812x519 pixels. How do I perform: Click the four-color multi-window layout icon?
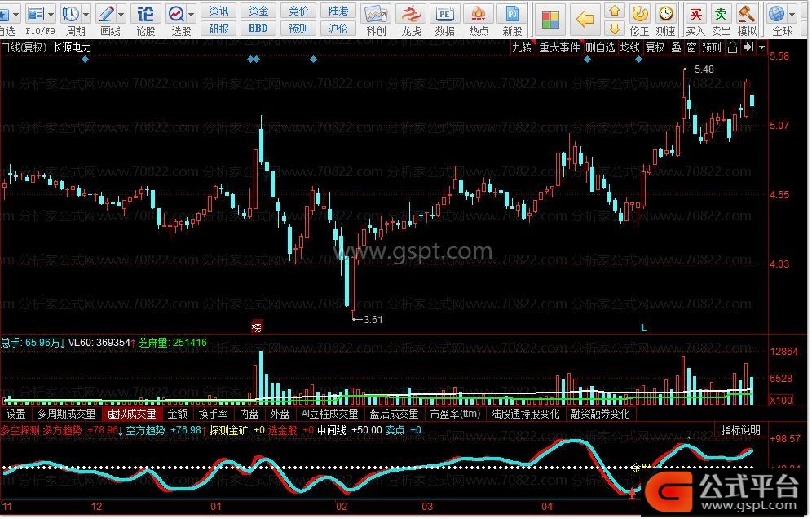click(x=550, y=20)
